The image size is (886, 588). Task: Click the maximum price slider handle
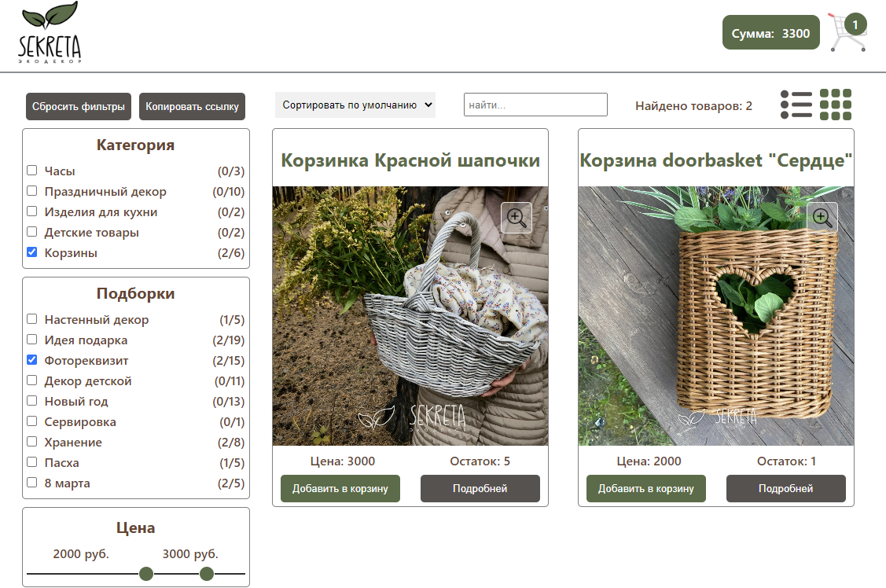(207, 574)
